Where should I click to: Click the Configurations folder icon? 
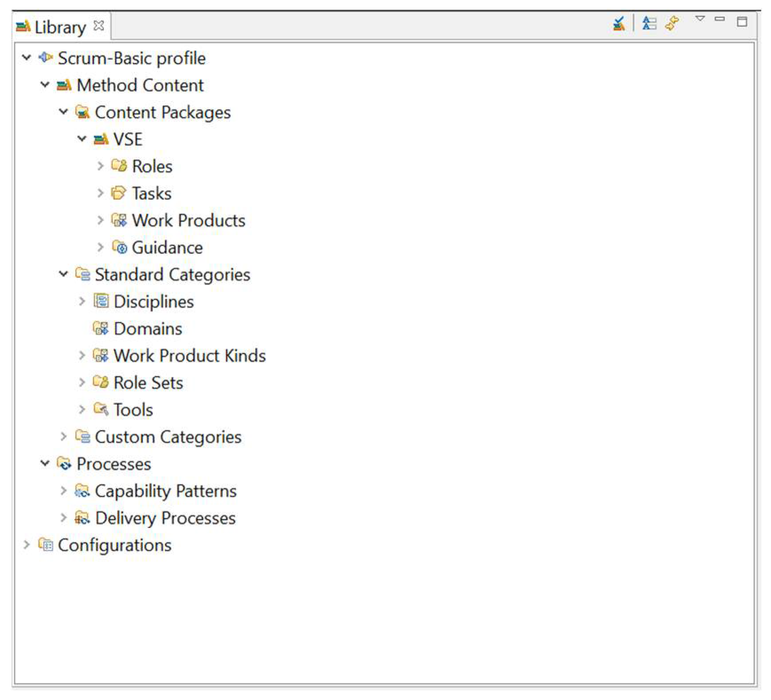click(46, 544)
